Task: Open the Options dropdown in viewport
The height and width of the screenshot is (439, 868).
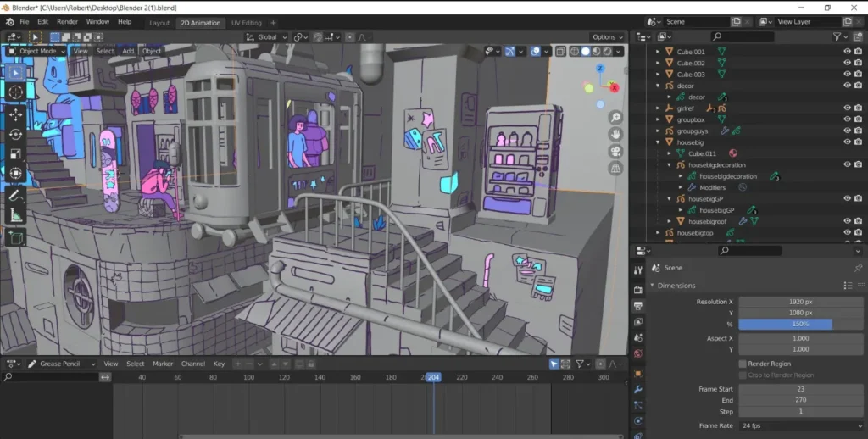Action: (607, 37)
